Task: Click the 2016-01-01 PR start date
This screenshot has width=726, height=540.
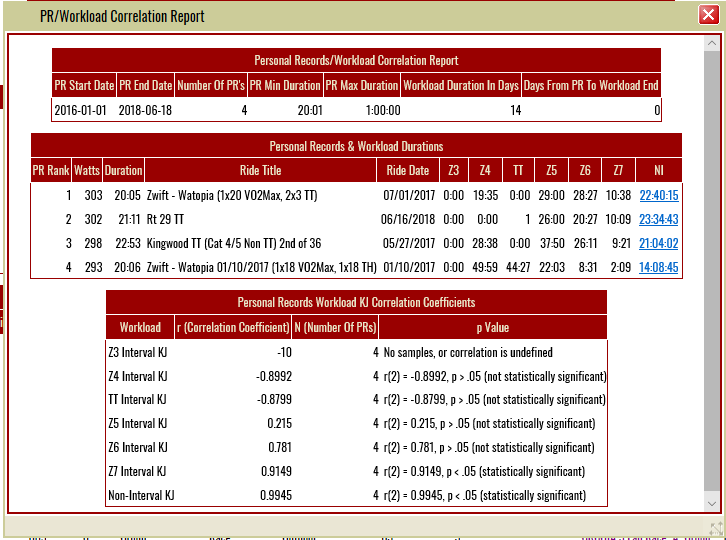Action: [80, 110]
